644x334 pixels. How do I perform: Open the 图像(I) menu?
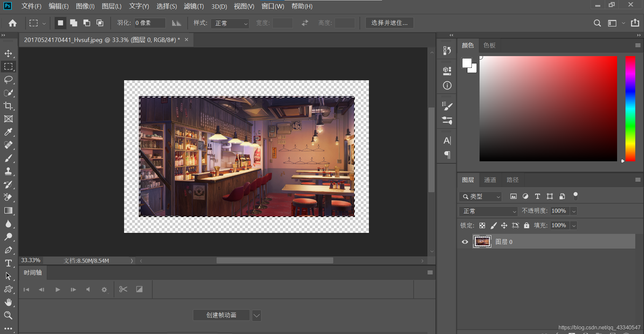pos(85,6)
